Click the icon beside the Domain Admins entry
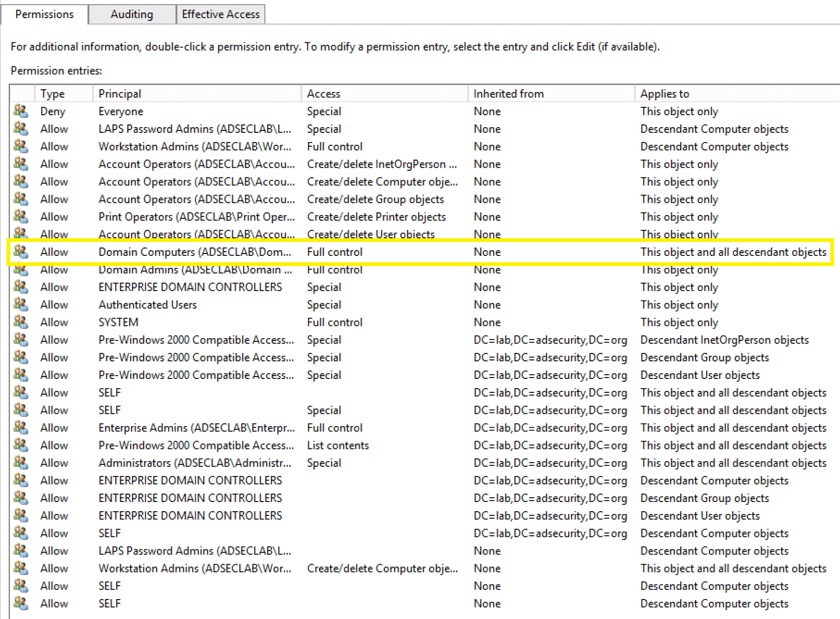840x619 pixels. pos(20,270)
